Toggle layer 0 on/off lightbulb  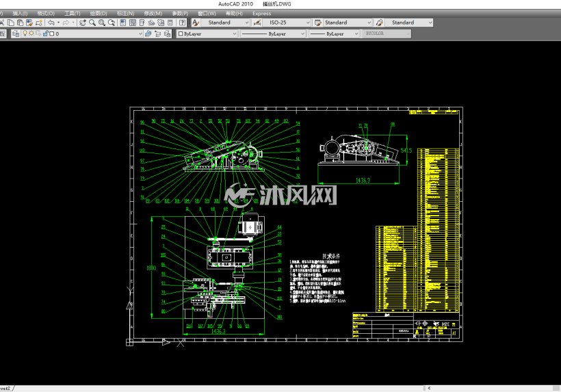click(25, 34)
